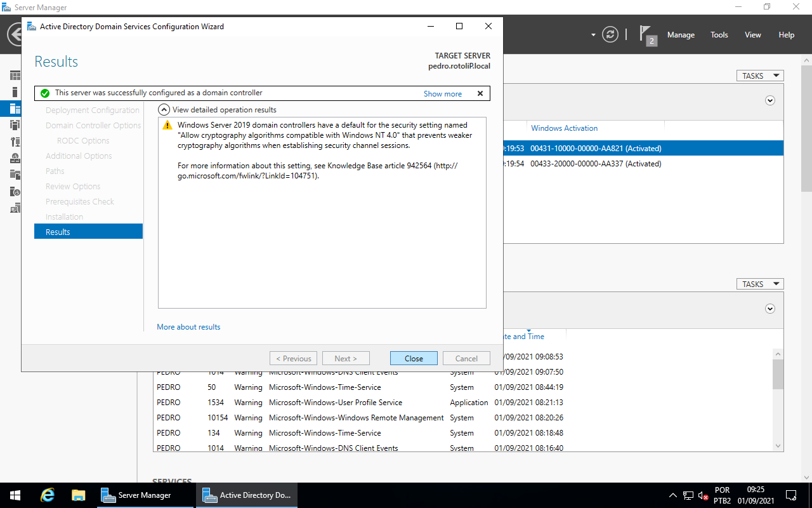Open the lower TASKS dropdown

point(759,284)
